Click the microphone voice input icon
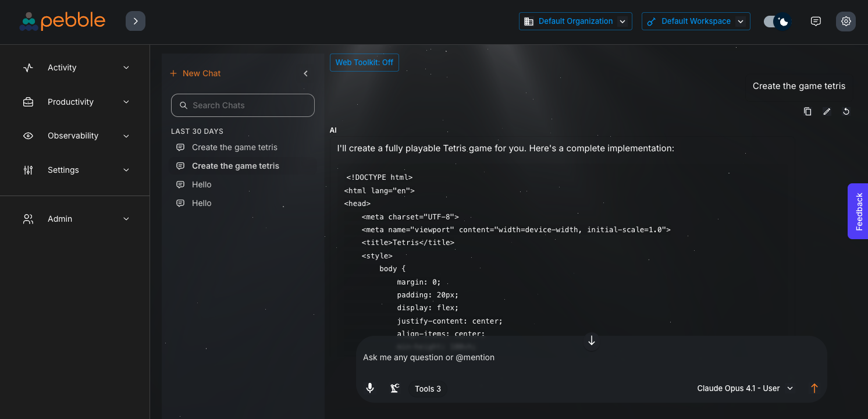Viewport: 868px width, 419px height. click(370, 388)
